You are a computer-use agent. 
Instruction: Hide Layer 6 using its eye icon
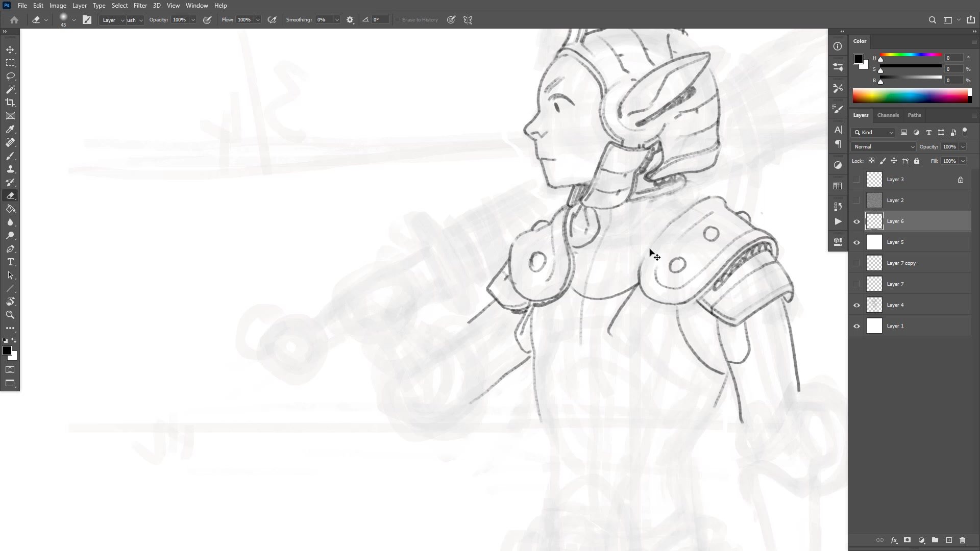point(856,221)
